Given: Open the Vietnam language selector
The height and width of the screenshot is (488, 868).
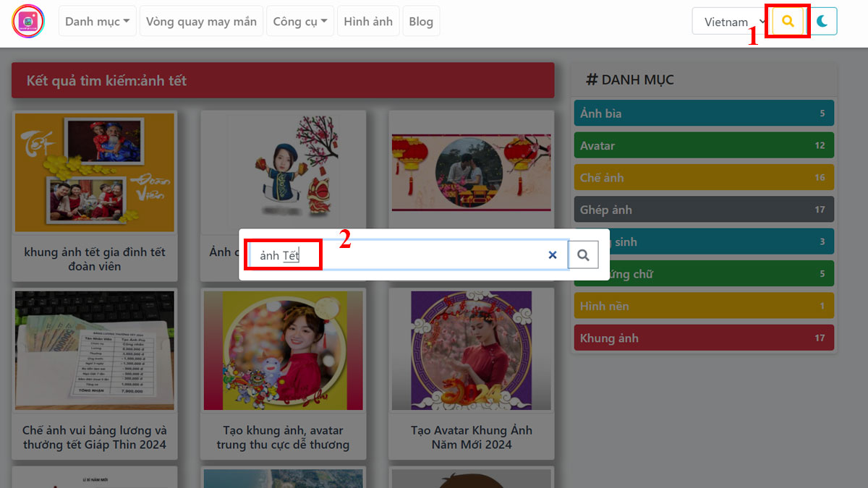Looking at the screenshot, I should [x=731, y=21].
